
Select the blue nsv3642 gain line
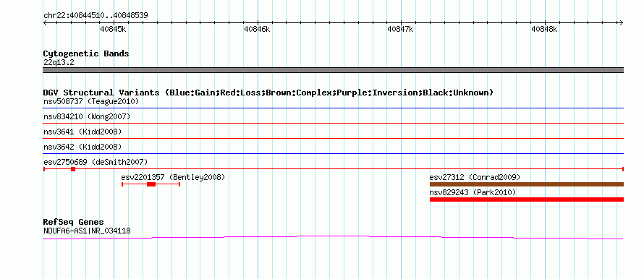pyautogui.click(x=333, y=153)
